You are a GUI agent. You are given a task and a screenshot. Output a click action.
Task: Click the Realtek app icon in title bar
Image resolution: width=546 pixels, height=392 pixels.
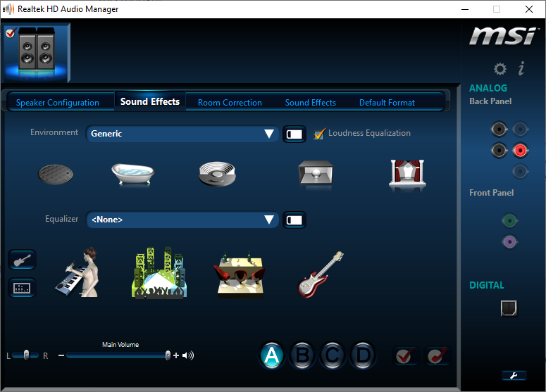[8, 9]
